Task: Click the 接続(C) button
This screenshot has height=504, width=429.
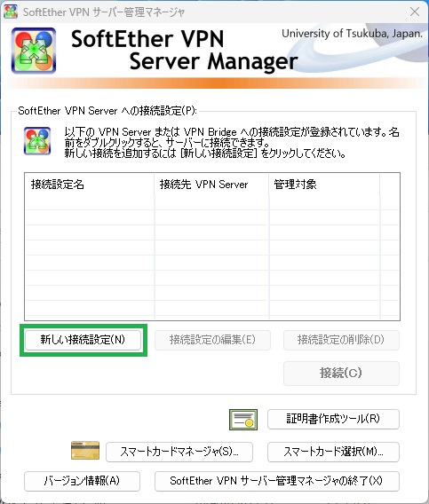Action: 341,374
